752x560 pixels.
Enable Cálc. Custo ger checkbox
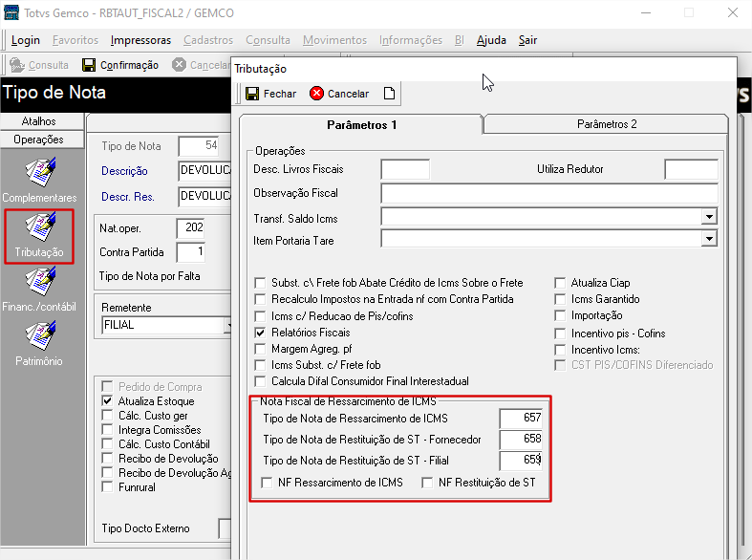coord(107,415)
